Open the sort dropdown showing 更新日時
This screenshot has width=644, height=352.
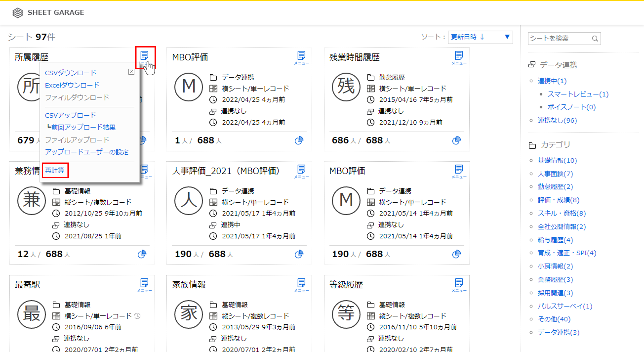point(480,37)
